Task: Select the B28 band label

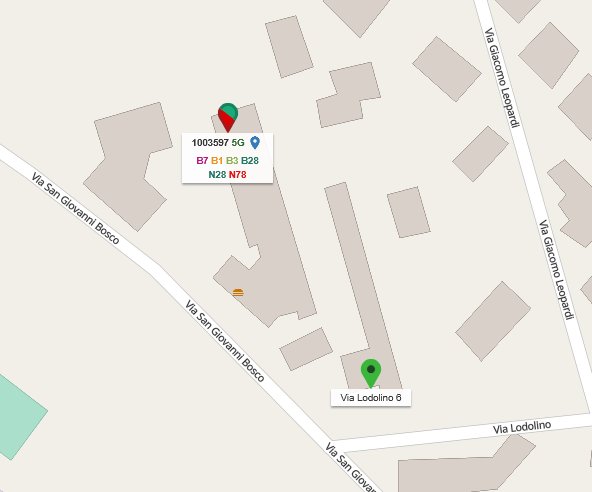Action: click(250, 160)
